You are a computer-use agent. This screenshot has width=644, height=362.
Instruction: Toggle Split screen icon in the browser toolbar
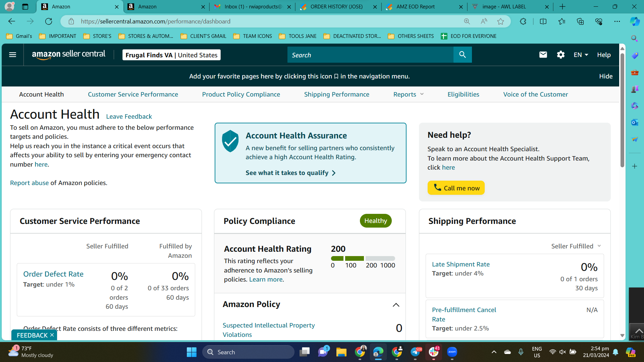[x=543, y=21]
